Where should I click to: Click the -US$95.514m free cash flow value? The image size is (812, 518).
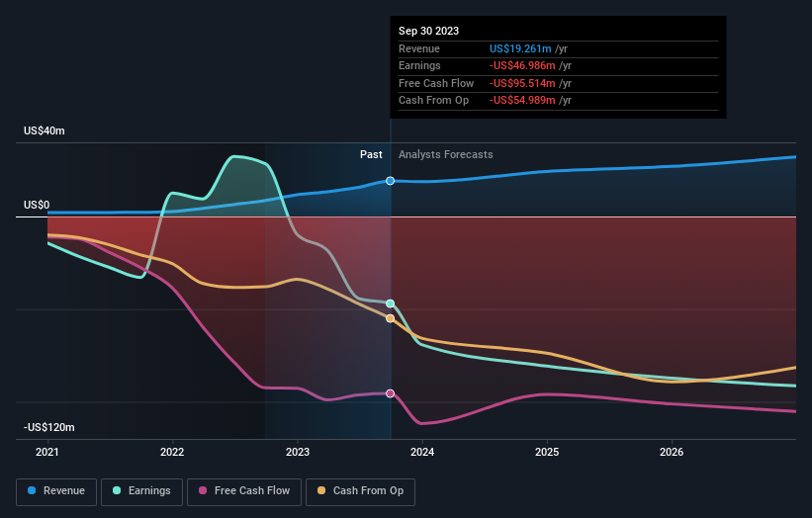click(522, 83)
